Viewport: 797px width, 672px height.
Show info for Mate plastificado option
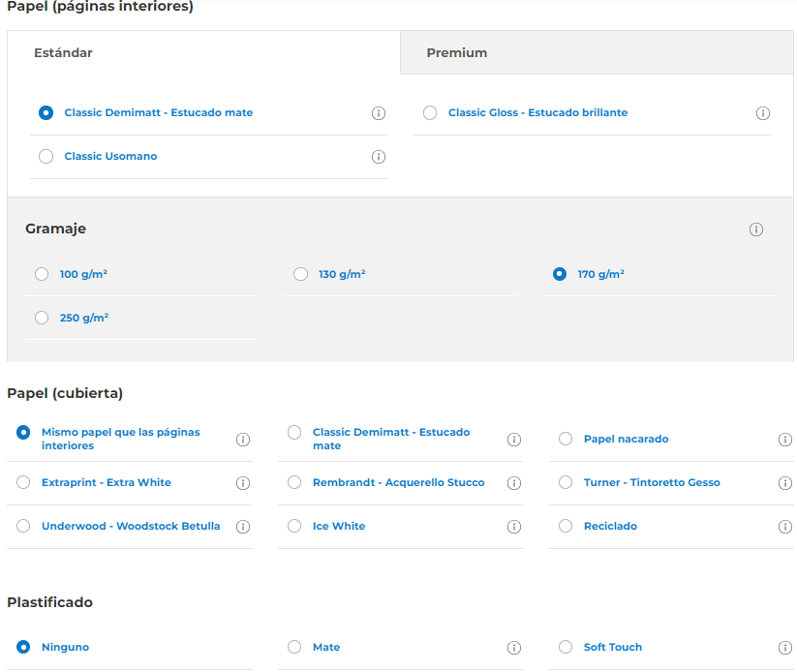tap(514, 648)
